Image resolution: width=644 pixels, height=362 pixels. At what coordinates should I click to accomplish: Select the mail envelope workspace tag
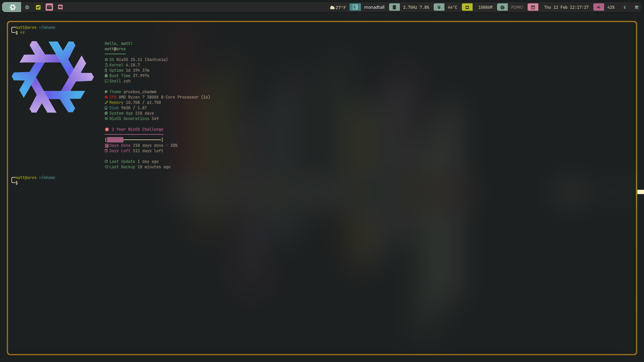pyautogui.click(x=49, y=7)
